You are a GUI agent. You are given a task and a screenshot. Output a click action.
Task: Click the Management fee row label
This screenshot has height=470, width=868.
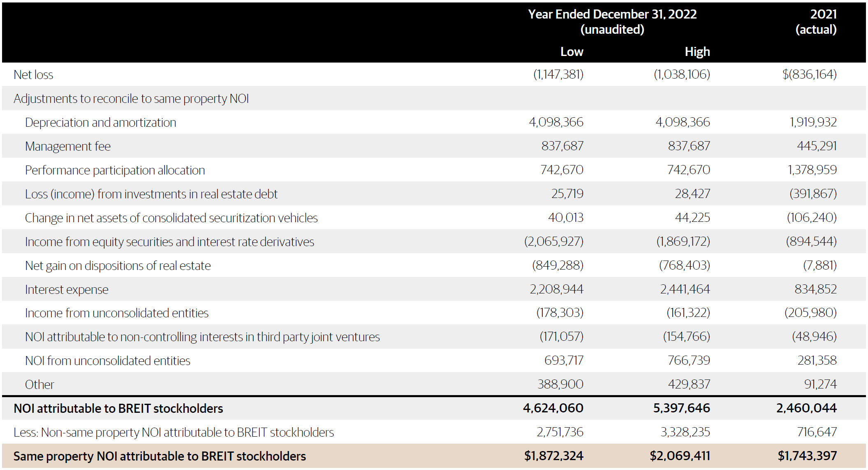click(68, 146)
